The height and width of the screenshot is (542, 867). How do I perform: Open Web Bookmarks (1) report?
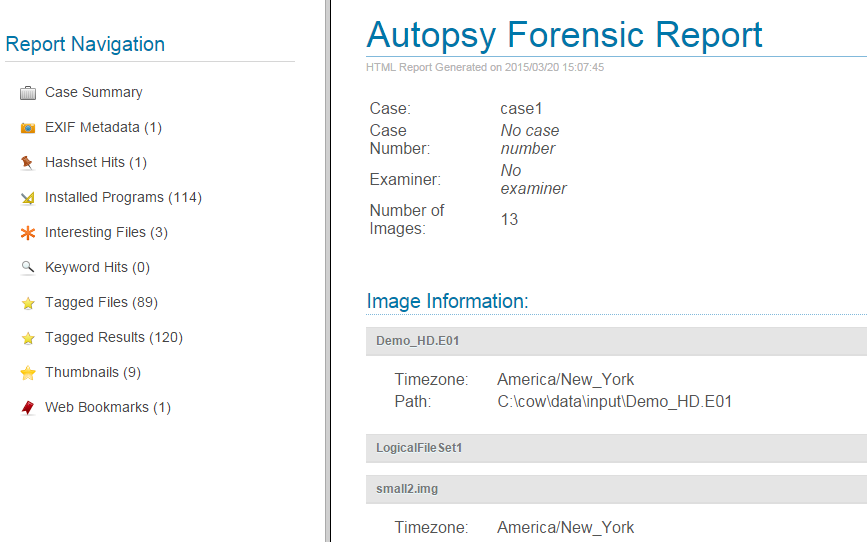click(108, 407)
